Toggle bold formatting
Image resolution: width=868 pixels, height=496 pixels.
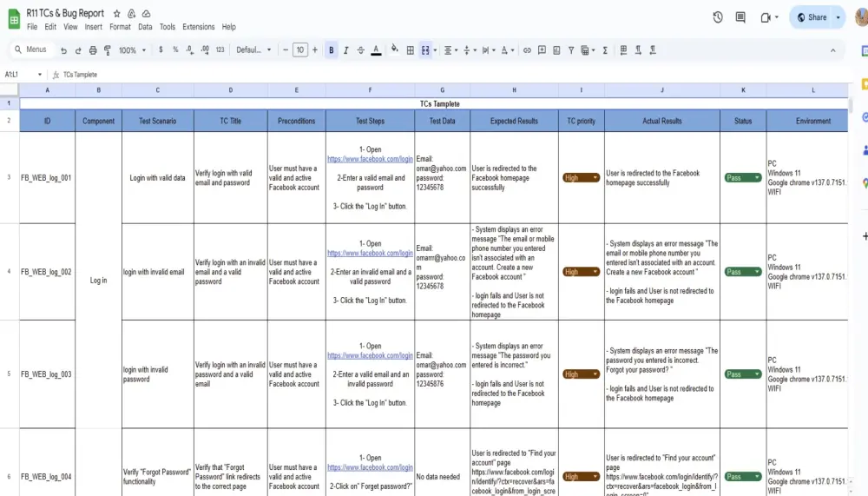click(x=331, y=50)
